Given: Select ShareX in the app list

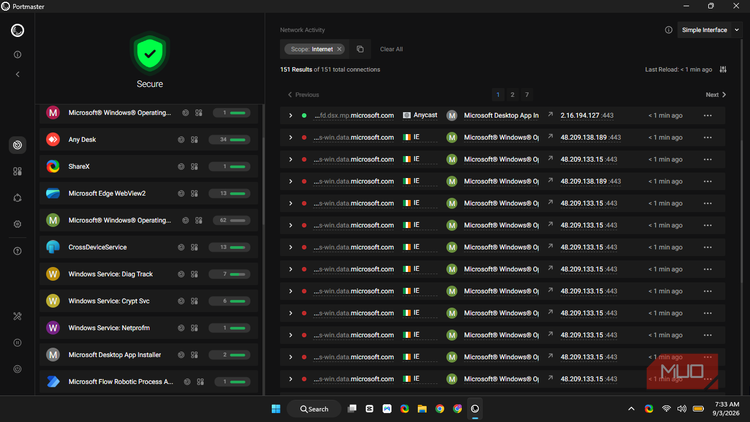Looking at the screenshot, I should click(x=149, y=167).
